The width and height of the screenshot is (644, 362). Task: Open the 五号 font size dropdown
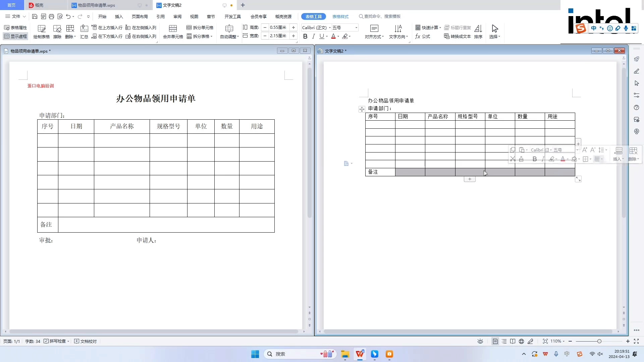(356, 27)
